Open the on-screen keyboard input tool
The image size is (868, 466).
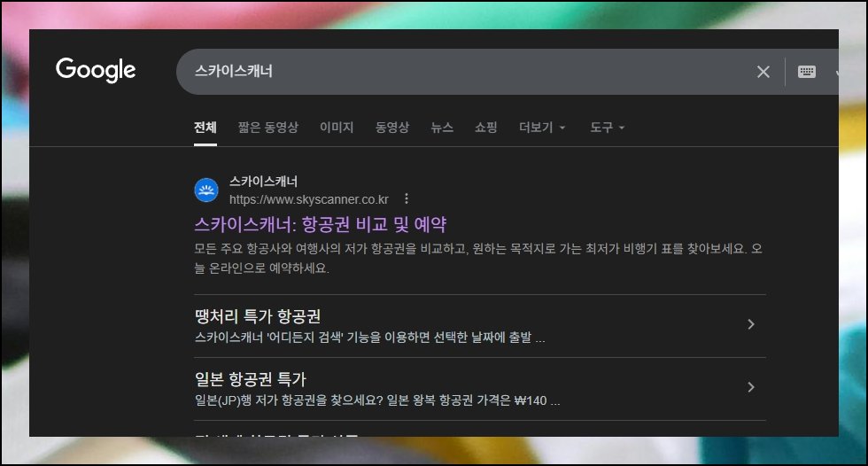807,72
